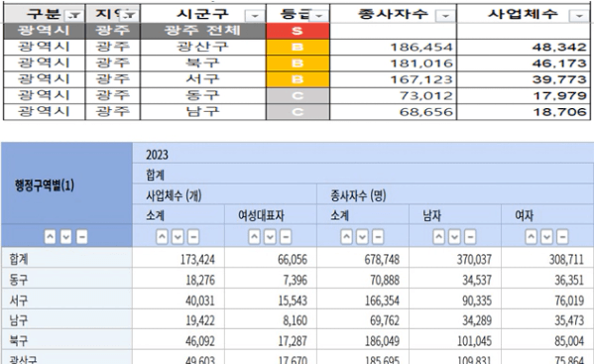Viewport: 594px width, 364px height.
Task: Sort 여성대표자 column descending
Action: point(270,237)
